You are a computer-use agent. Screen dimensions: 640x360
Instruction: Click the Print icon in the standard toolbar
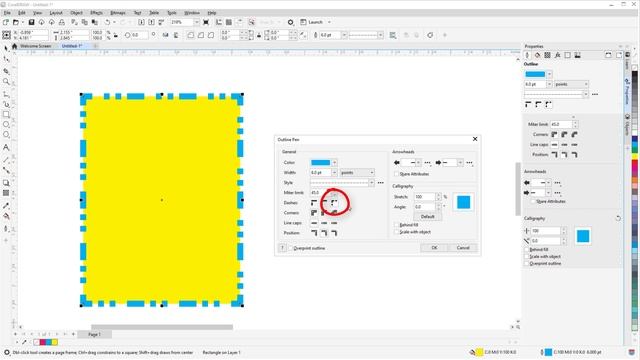62,22
